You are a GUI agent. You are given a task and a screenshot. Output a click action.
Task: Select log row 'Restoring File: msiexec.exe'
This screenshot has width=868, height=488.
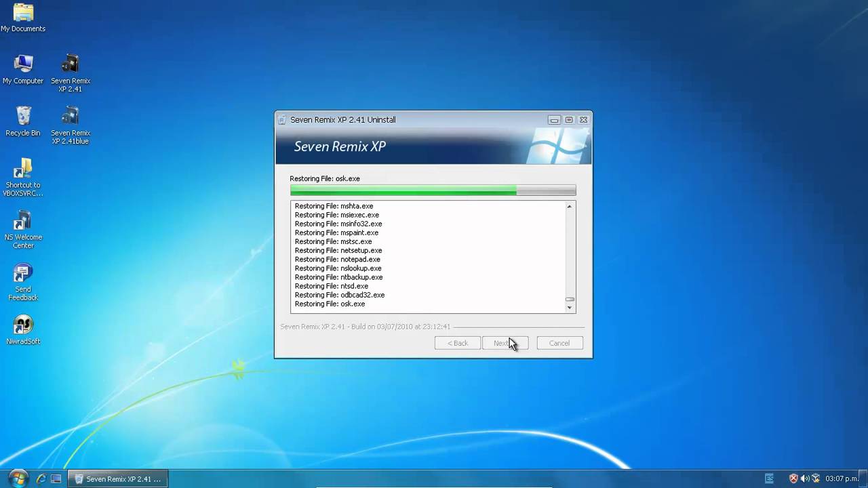[x=336, y=215]
